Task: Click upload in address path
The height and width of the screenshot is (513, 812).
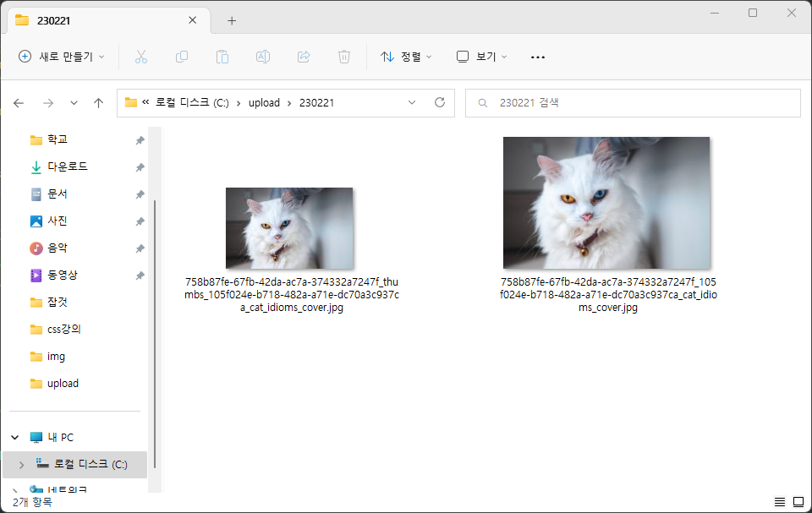Action: click(264, 102)
